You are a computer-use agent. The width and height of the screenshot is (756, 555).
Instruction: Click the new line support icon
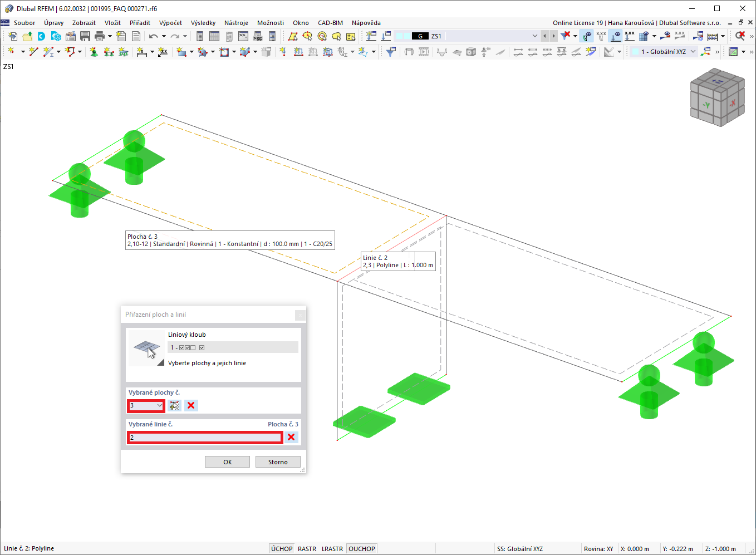[109, 52]
